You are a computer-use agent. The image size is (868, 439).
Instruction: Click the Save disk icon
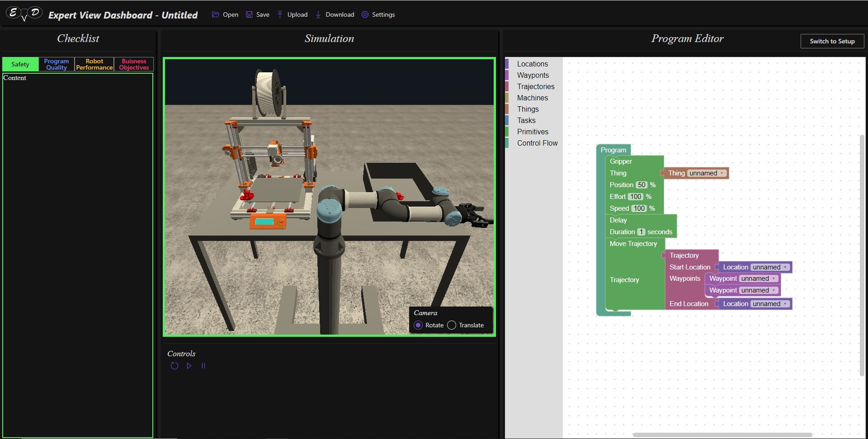click(249, 14)
